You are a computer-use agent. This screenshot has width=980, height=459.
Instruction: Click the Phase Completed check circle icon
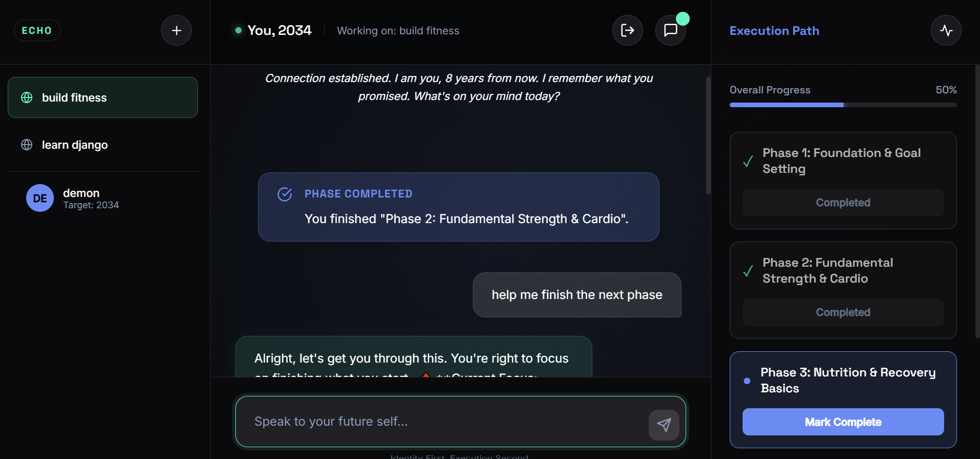[285, 194]
